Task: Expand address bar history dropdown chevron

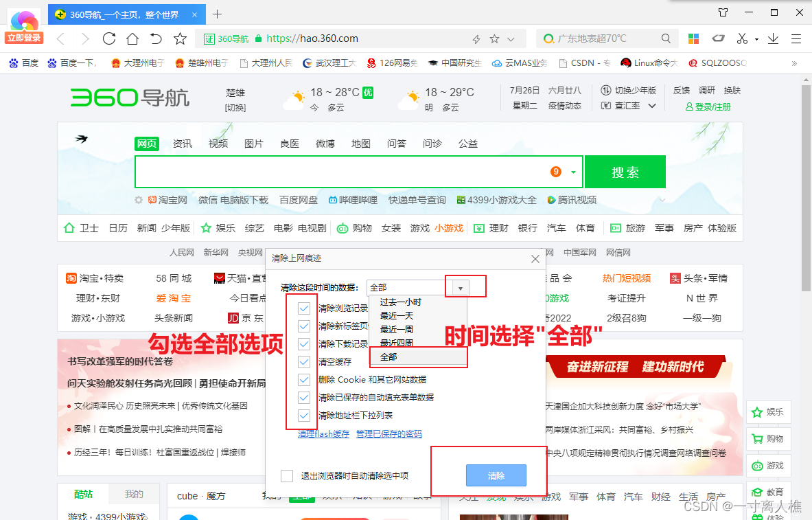Action: pyautogui.click(x=511, y=39)
